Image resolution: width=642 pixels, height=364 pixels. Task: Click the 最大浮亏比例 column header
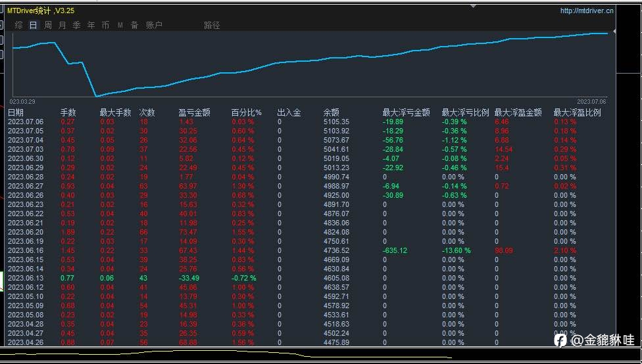coord(466,112)
